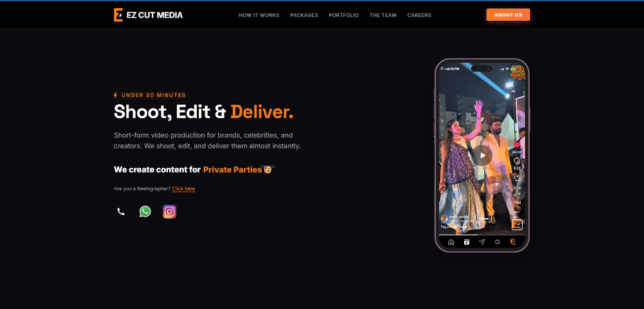Open the WhatsApp icon link
This screenshot has width=644, height=309.
point(145,211)
